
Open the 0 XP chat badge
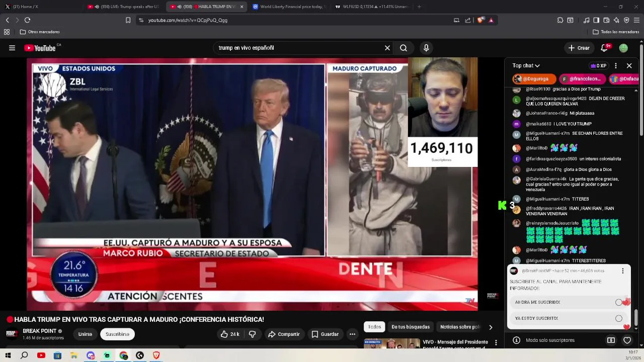click(x=599, y=66)
